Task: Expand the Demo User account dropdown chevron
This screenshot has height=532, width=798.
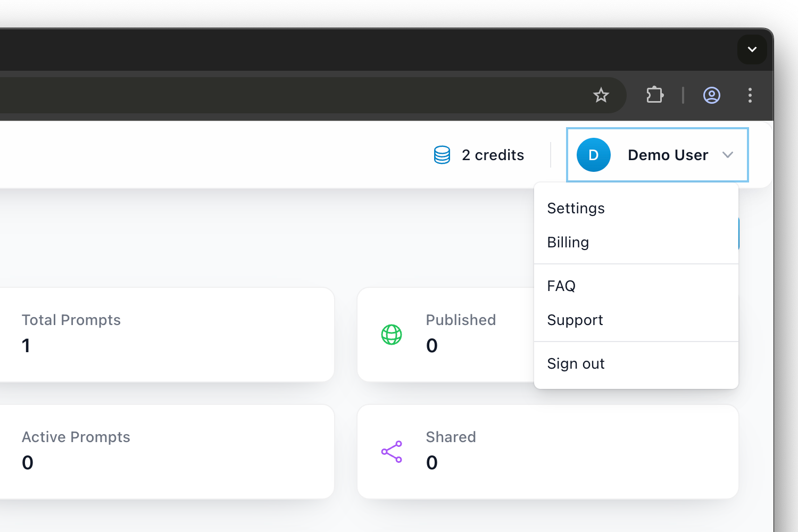Action: point(728,155)
